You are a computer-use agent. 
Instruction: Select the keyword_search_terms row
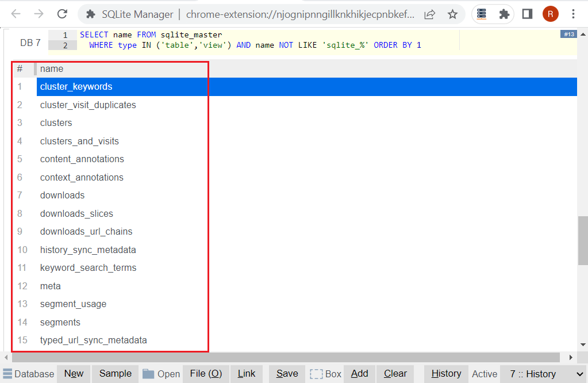click(88, 268)
